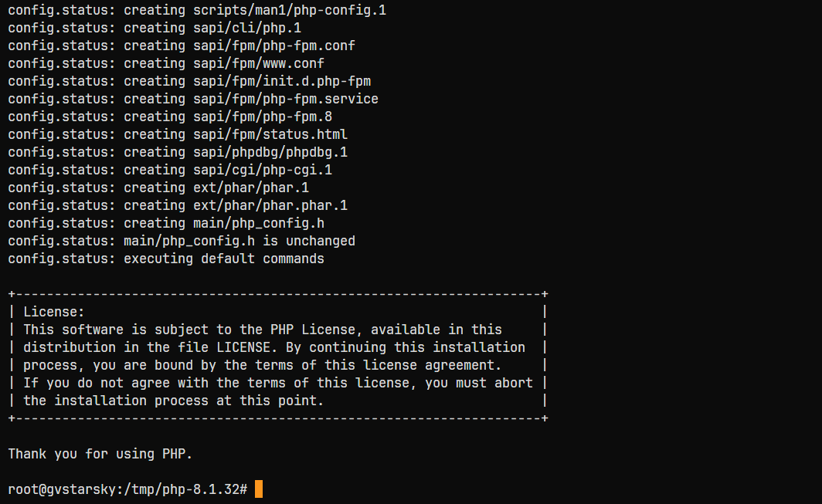This screenshot has height=504, width=822.
Task: Click the "Thank you for using PHP." line
Action: [x=100, y=454]
